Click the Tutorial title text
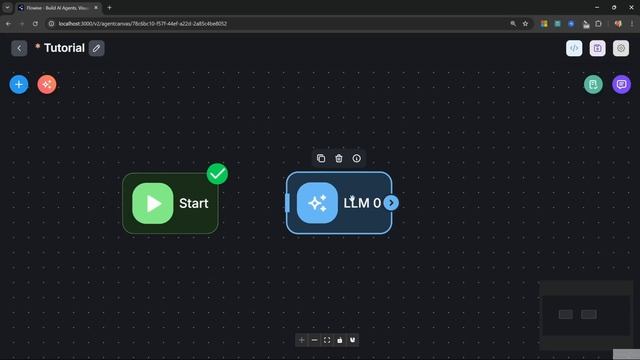Screen dimensions: 640x360 tap(64, 48)
